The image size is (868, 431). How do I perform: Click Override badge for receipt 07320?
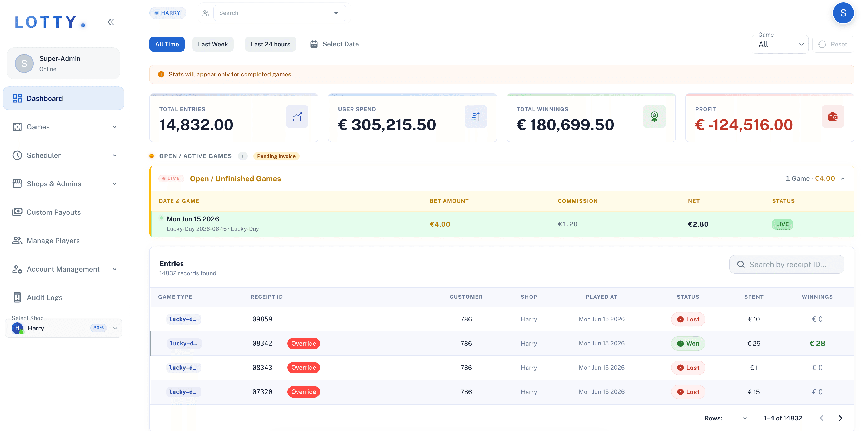303,392
